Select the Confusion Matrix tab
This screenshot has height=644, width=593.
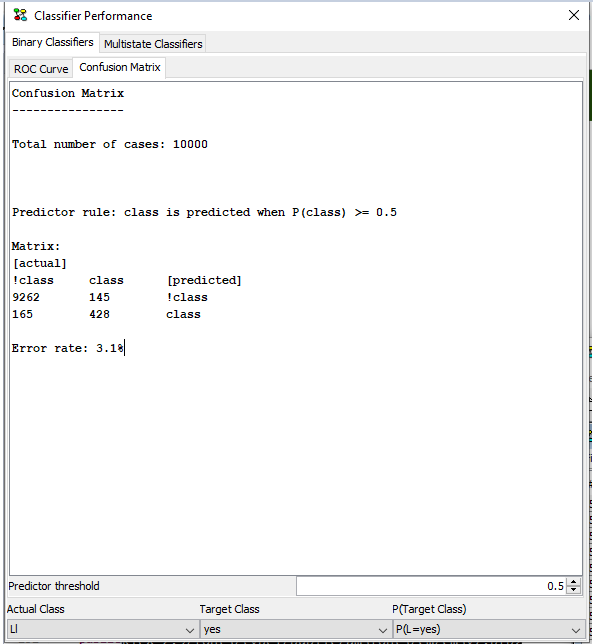pyautogui.click(x=120, y=67)
